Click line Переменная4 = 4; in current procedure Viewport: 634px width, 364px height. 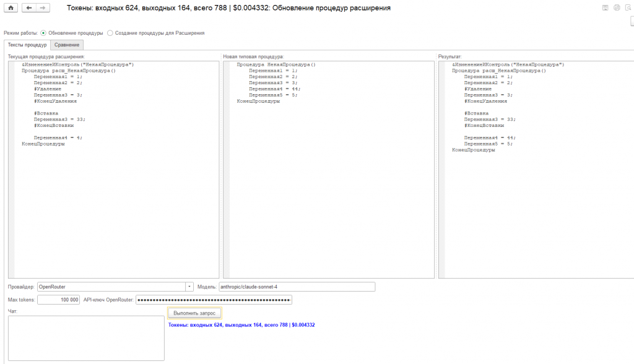click(58, 138)
